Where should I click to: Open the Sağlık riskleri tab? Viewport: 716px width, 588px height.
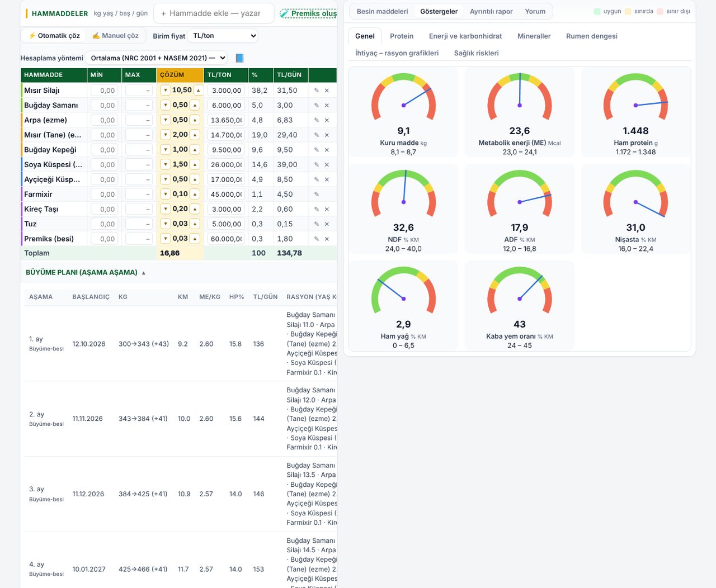click(x=476, y=53)
